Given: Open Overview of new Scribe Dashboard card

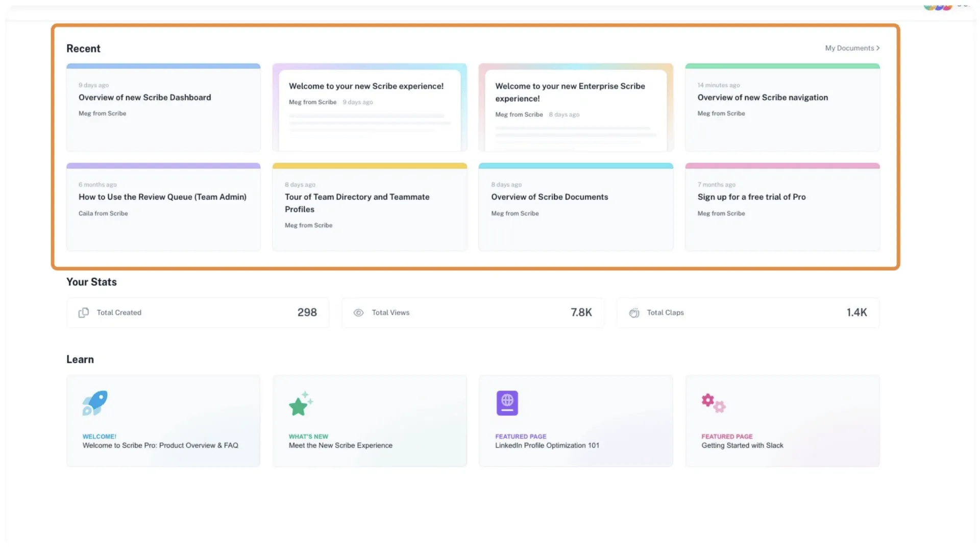Looking at the screenshot, I should coord(163,108).
